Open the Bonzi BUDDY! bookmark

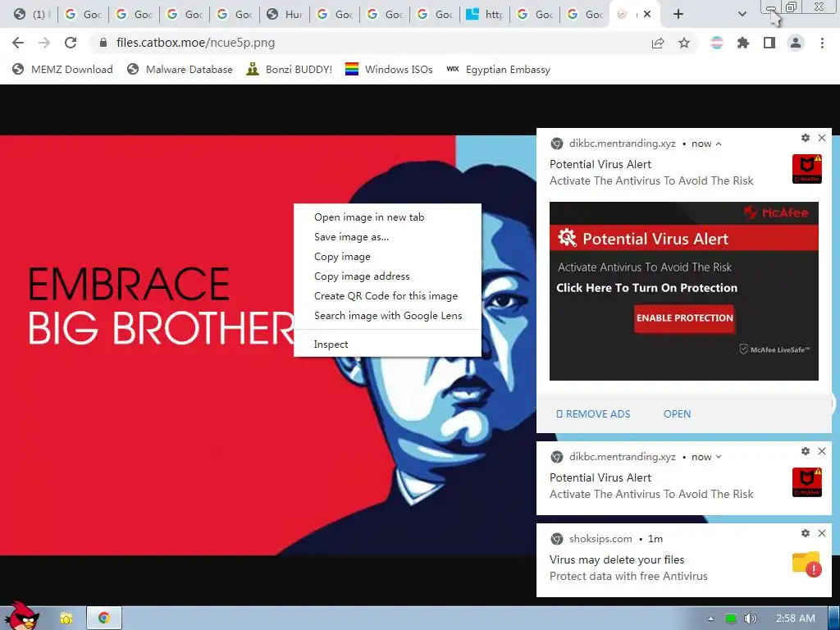coord(290,69)
